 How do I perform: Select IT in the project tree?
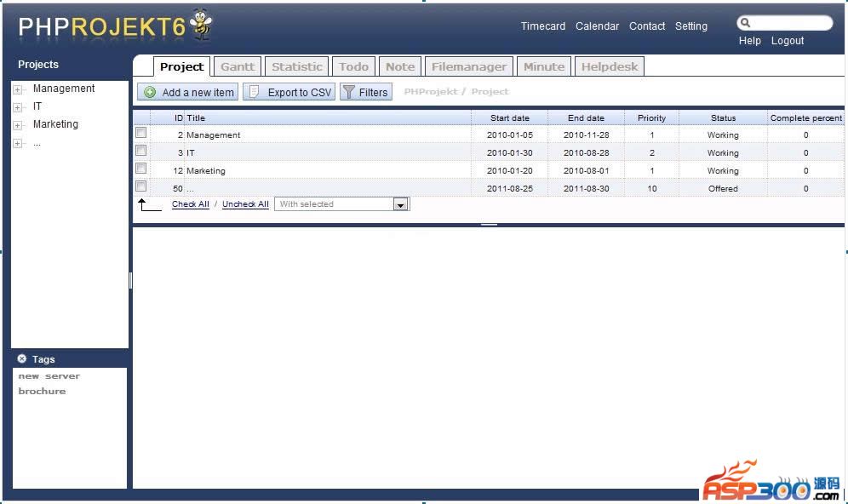coord(37,106)
